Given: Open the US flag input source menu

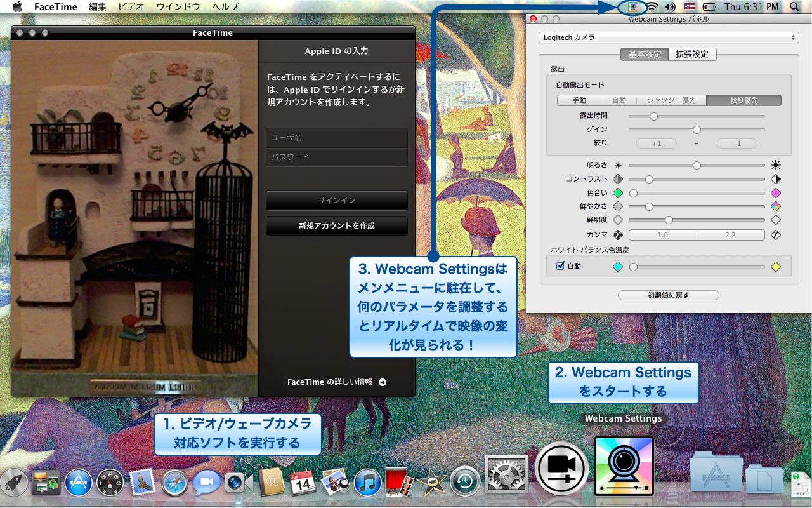Looking at the screenshot, I should pyautogui.click(x=690, y=7).
